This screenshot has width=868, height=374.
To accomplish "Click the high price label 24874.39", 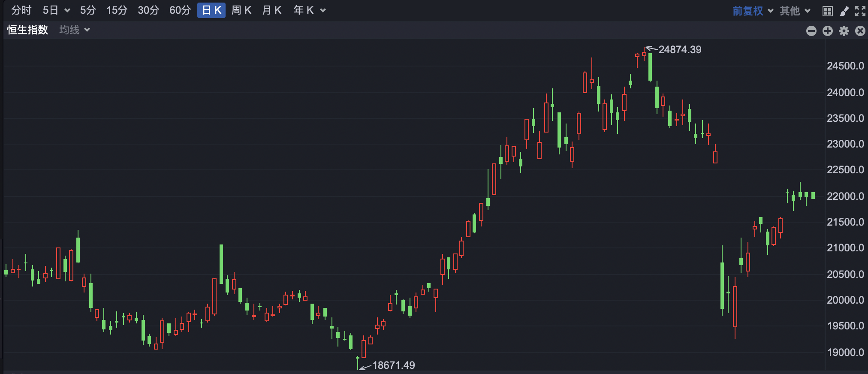I will (680, 50).
